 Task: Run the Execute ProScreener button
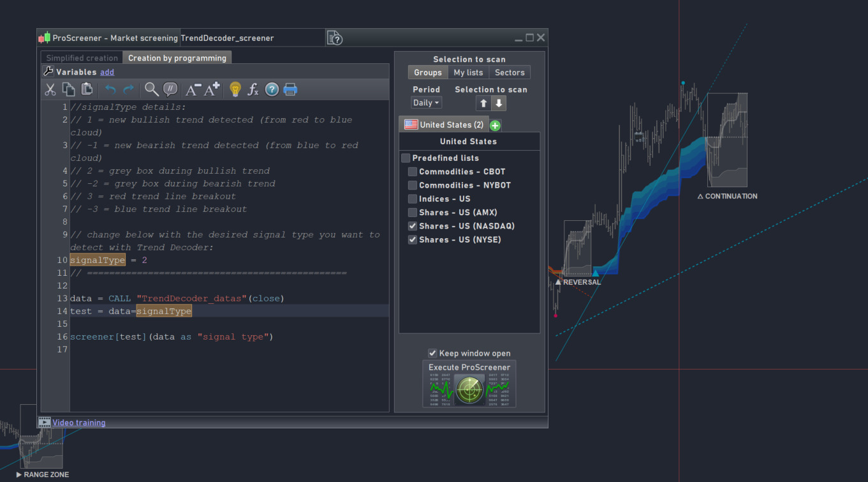pyautogui.click(x=469, y=384)
